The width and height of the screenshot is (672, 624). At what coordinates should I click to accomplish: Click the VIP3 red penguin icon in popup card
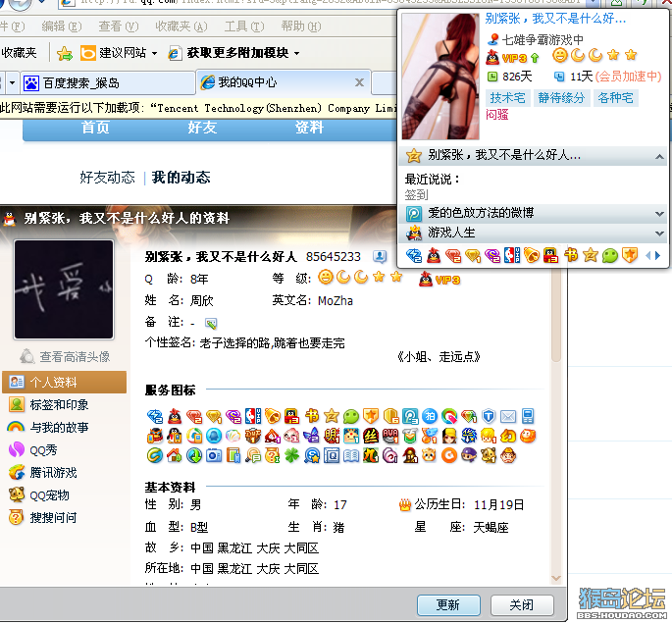pyautogui.click(x=492, y=57)
